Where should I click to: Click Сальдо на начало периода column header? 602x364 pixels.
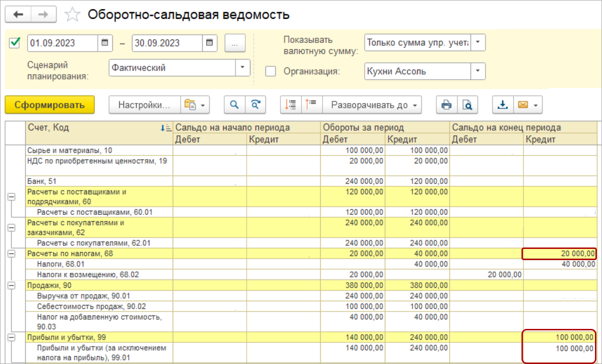point(247,127)
